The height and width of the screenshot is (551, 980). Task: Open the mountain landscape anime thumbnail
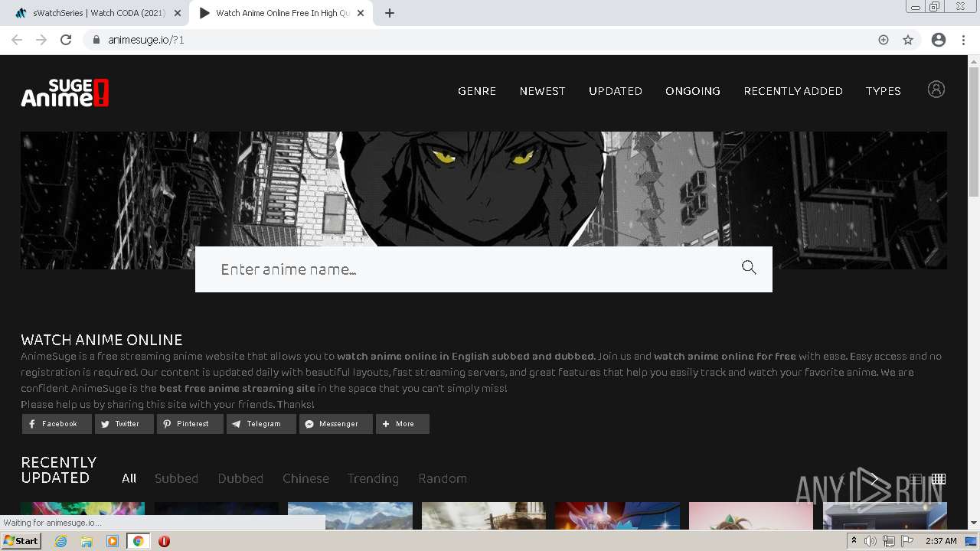[350, 516]
